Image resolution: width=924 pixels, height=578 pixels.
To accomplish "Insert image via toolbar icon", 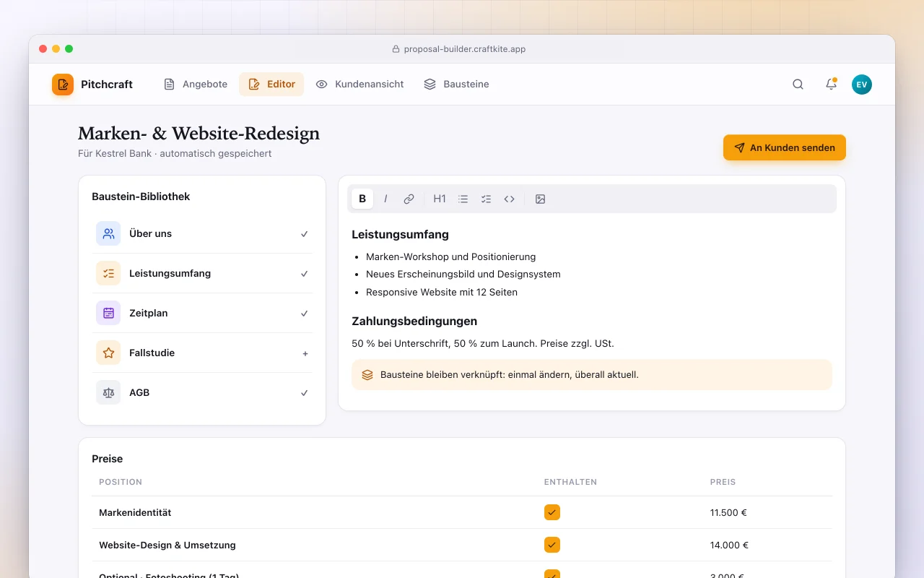I will point(540,199).
